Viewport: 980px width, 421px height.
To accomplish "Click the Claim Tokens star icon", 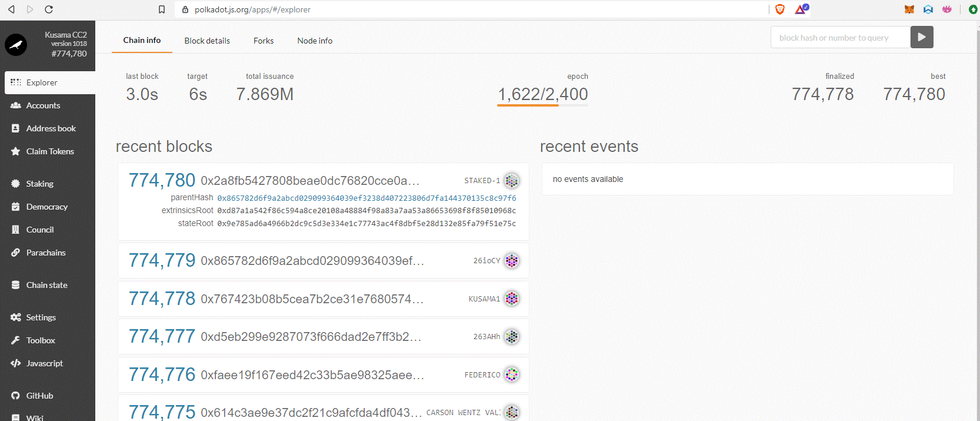I will [x=16, y=151].
